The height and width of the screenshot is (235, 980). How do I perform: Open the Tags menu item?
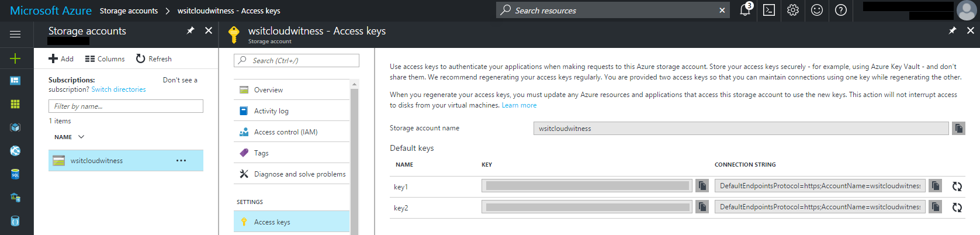[x=292, y=153]
